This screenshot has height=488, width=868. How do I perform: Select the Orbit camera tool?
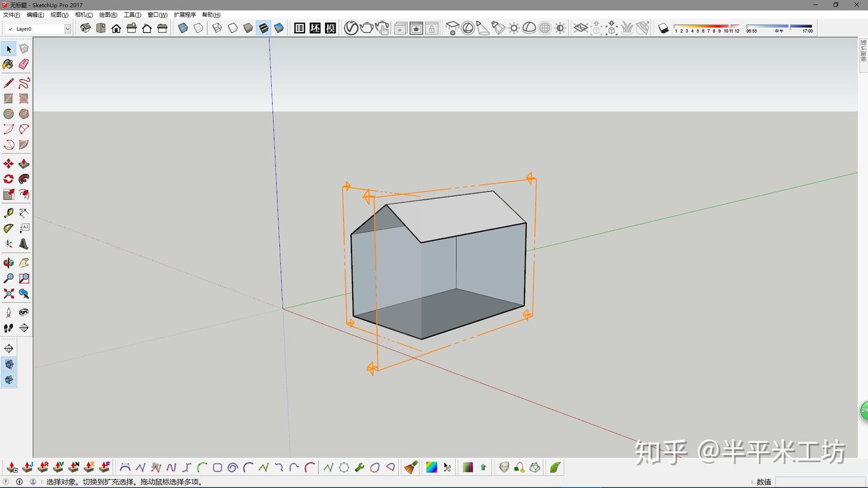point(8,263)
